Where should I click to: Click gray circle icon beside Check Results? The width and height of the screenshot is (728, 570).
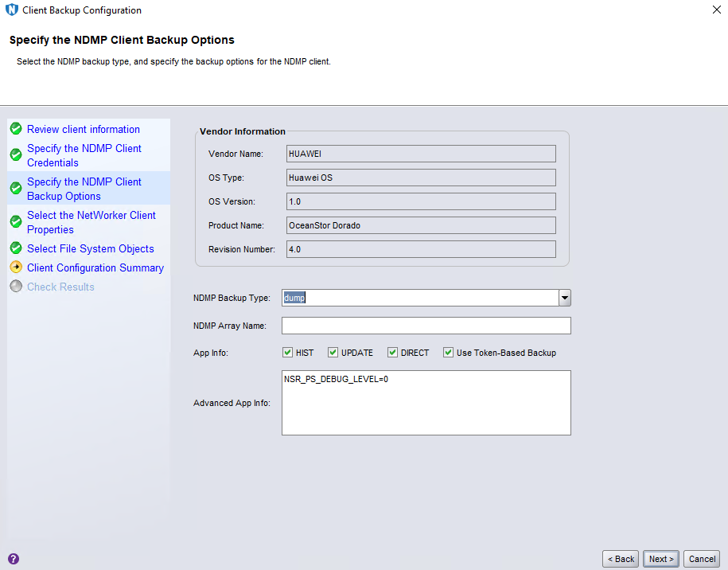click(x=16, y=286)
